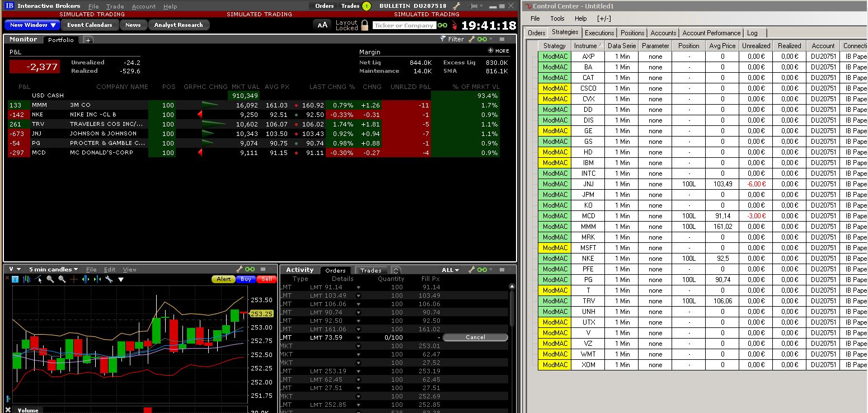This screenshot has height=413, width=868.
Task: Open the wrench tool in the chart toolbar row
Action: pos(109,279)
